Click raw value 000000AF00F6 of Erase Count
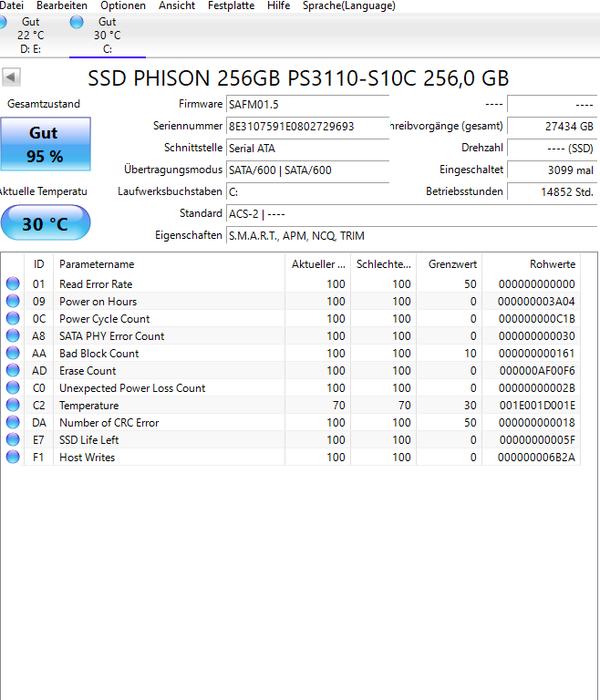The height and width of the screenshot is (700, 600). (x=537, y=371)
